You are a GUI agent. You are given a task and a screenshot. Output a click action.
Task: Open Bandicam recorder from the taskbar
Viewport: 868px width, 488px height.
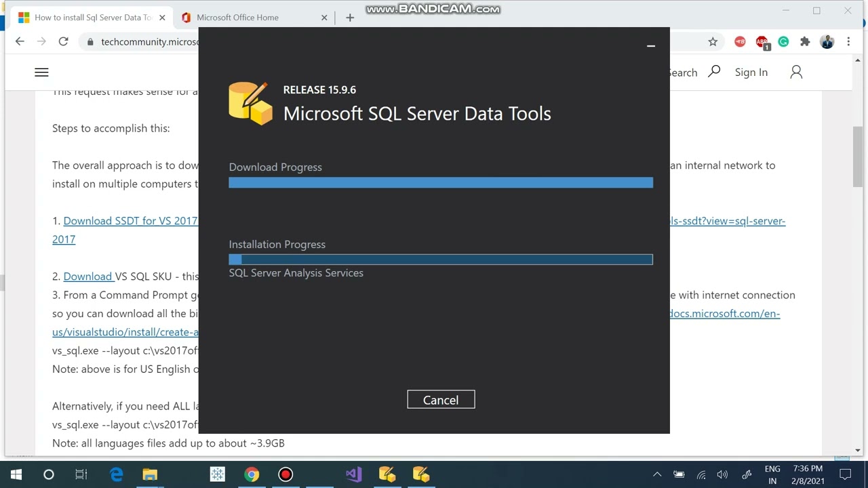(285, 474)
